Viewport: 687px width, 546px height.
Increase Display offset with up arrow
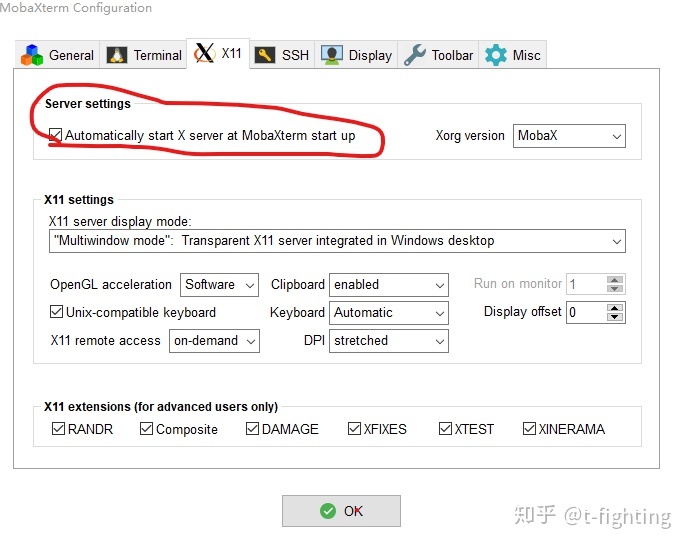pyautogui.click(x=615, y=308)
